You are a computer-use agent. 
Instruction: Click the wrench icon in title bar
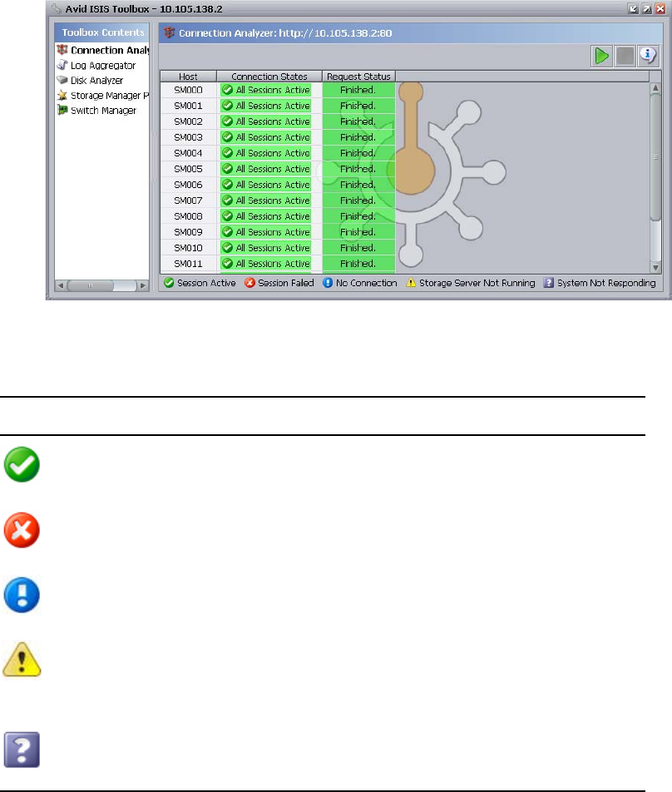[x=57, y=8]
